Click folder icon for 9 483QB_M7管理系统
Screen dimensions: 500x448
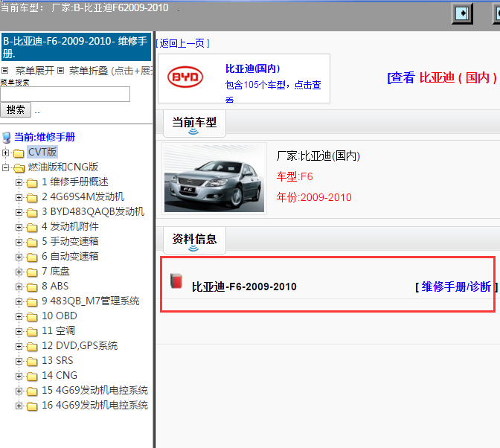tap(32, 301)
